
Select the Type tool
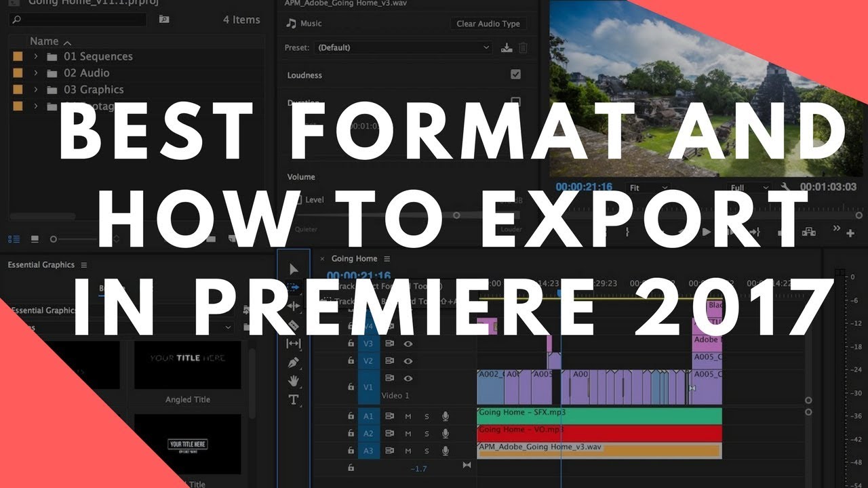click(294, 399)
